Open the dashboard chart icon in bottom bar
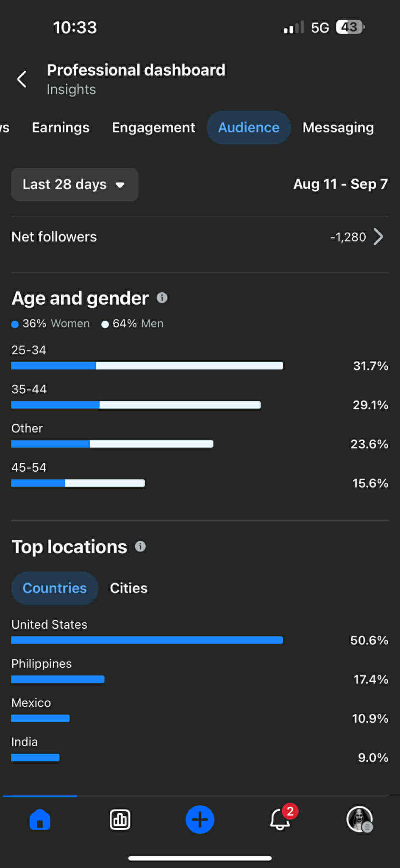The height and width of the screenshot is (868, 400). click(x=120, y=820)
